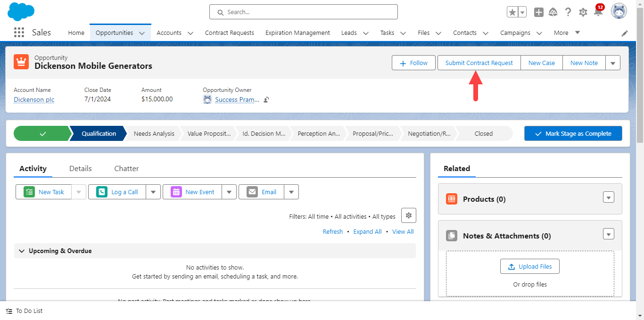Viewport: 644px width, 320px height.
Task: Expand the Campaigns tab chevron menu
Action: click(539, 33)
